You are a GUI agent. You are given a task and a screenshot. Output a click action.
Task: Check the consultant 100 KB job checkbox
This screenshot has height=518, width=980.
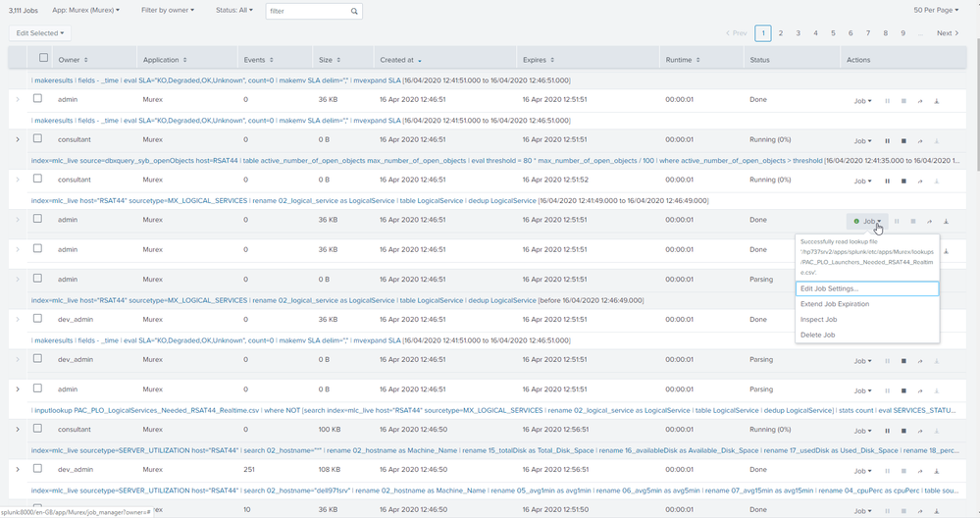[x=37, y=429]
